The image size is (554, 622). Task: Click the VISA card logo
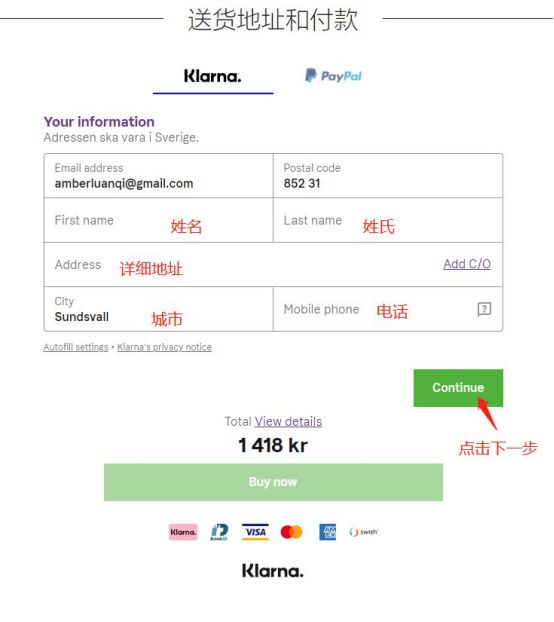[x=255, y=532]
